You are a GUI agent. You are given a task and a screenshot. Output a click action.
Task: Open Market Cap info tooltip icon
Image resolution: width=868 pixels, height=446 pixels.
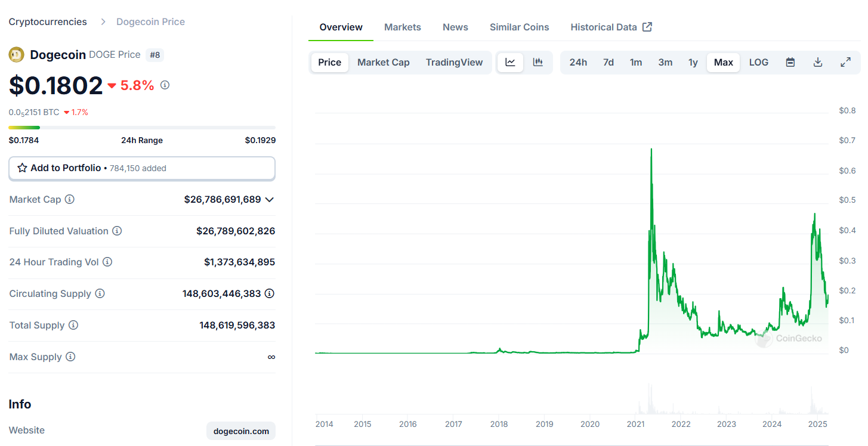pos(70,199)
